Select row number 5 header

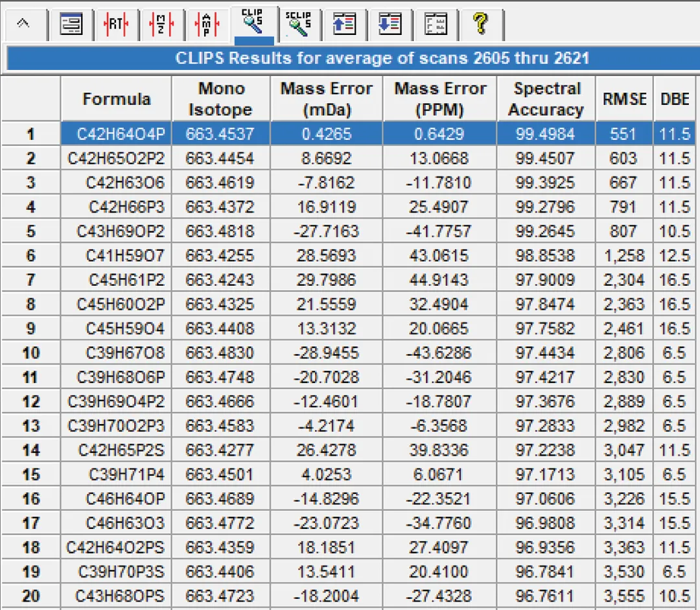coord(30,231)
